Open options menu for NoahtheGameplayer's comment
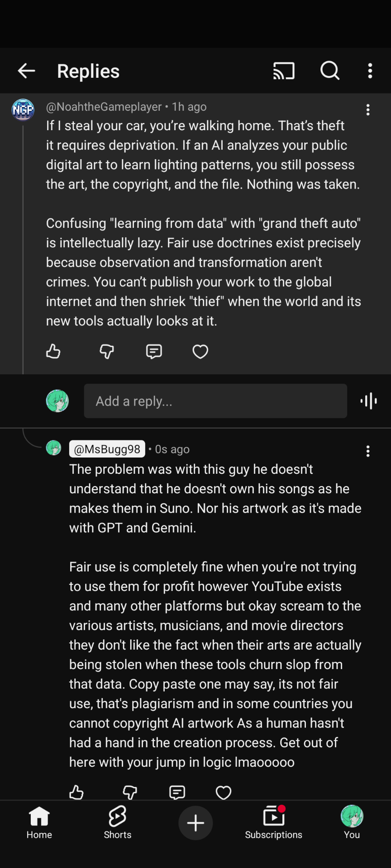 (x=368, y=110)
